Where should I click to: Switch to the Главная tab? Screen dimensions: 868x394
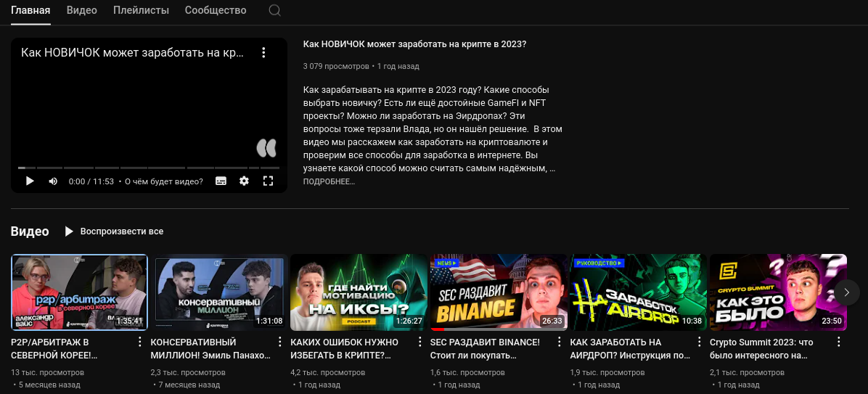click(30, 10)
